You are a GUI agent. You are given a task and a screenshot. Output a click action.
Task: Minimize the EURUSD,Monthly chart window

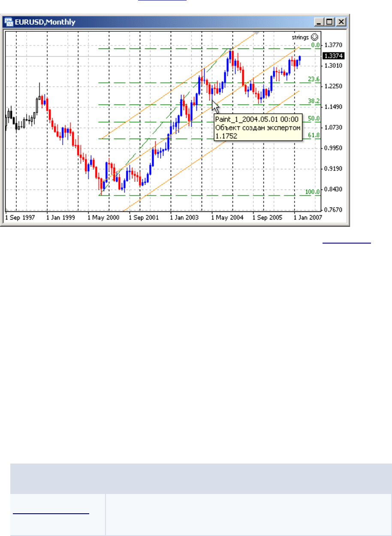coord(319,22)
